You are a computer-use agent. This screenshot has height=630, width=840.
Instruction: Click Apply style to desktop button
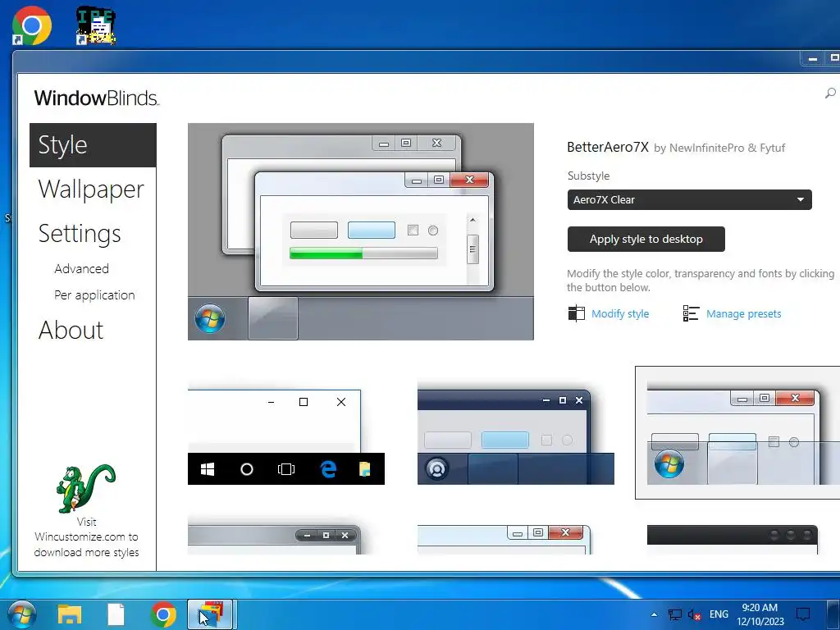point(646,239)
